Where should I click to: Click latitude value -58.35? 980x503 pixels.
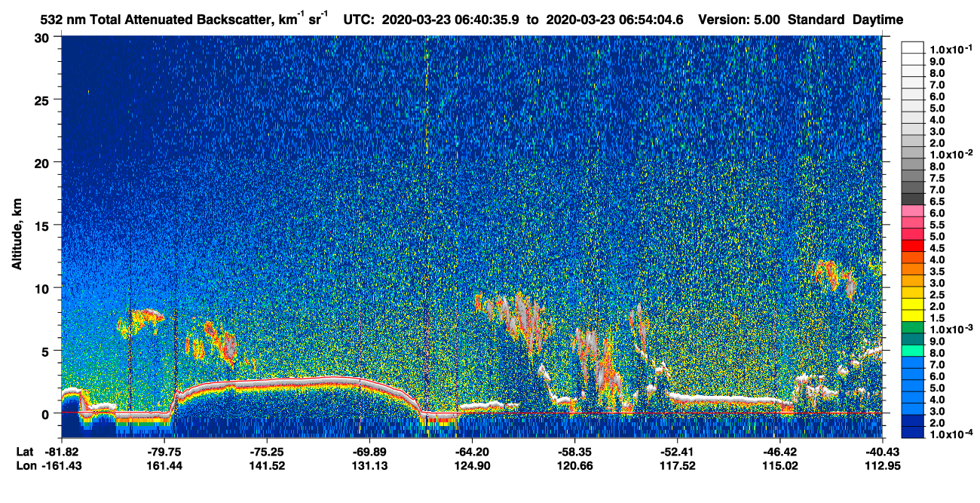pyautogui.click(x=574, y=452)
